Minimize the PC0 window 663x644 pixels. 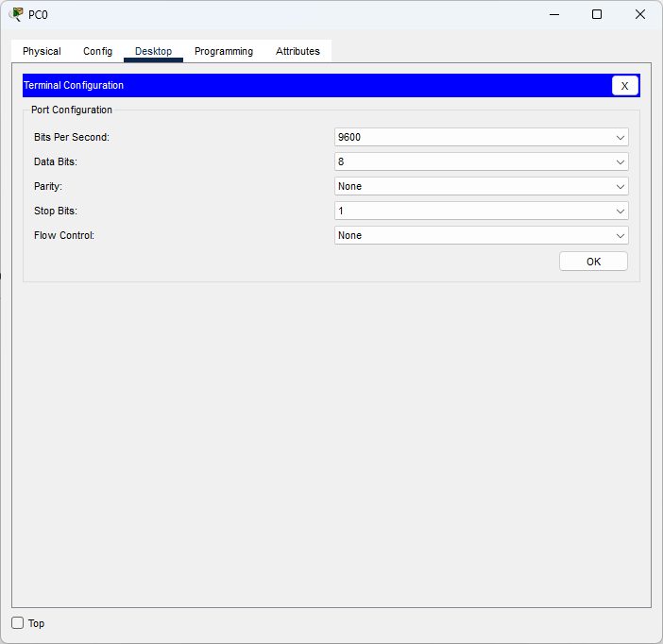[x=552, y=14]
